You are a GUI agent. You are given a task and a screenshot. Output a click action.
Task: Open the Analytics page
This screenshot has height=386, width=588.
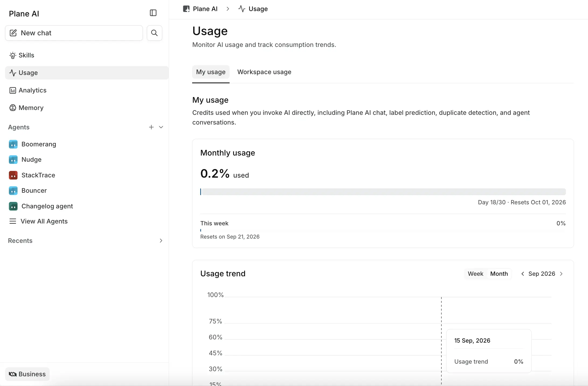87,90
